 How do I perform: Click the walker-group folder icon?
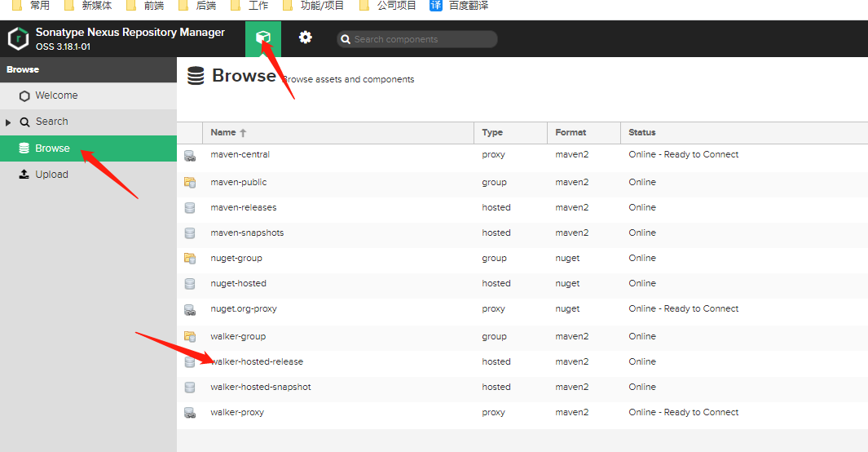pos(190,336)
